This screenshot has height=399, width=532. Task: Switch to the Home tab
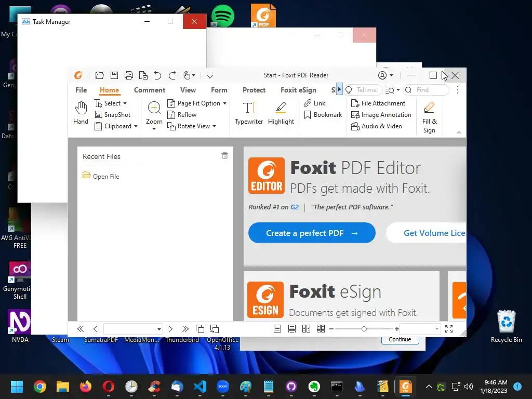click(x=109, y=90)
